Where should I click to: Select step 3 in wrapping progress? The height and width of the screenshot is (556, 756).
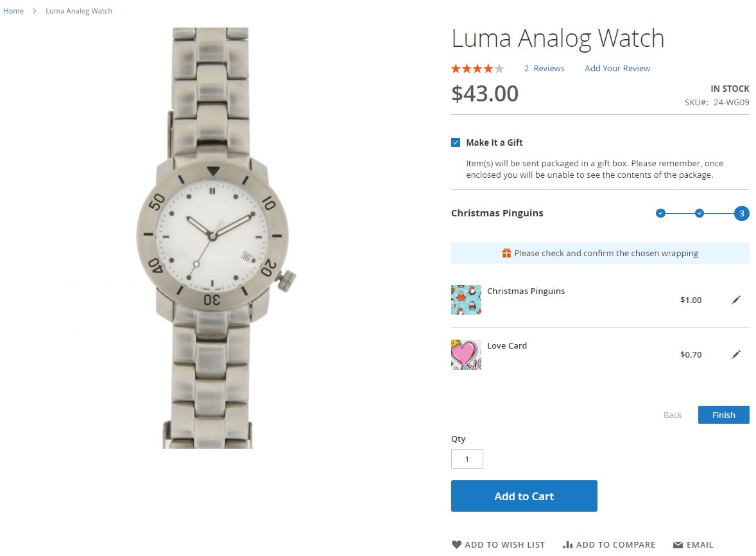click(x=741, y=213)
